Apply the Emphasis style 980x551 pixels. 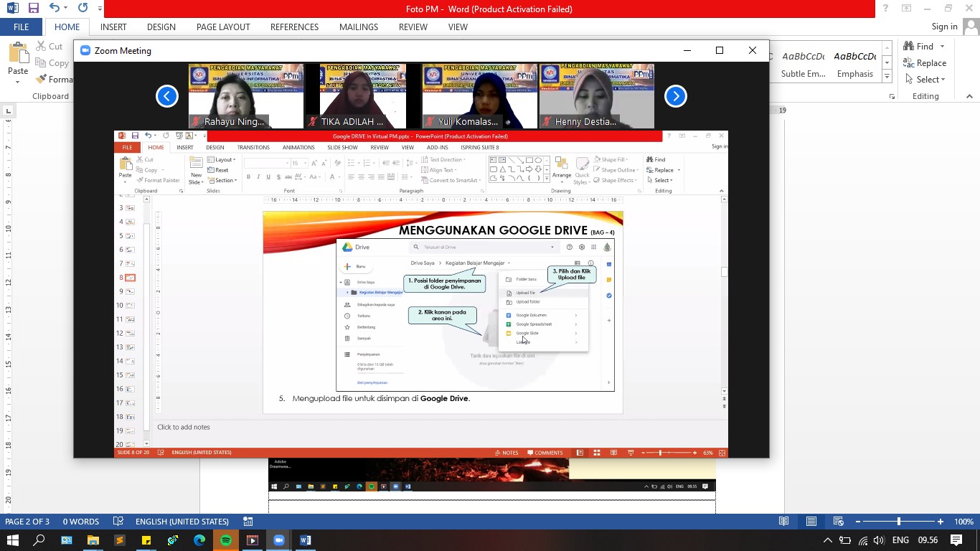click(x=855, y=64)
